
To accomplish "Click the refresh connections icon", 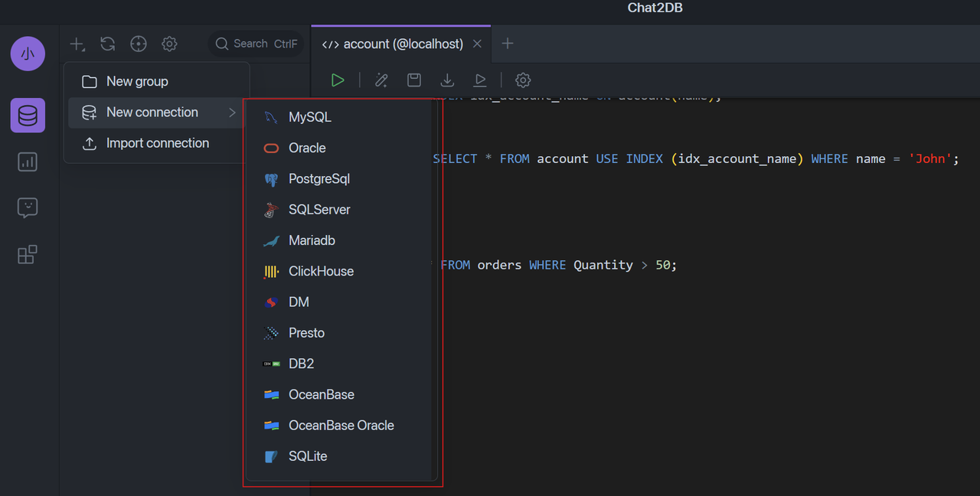I will (108, 44).
